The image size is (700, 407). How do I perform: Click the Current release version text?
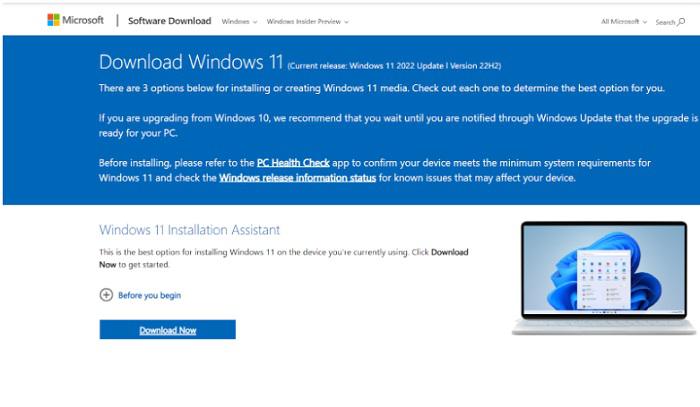(x=394, y=66)
